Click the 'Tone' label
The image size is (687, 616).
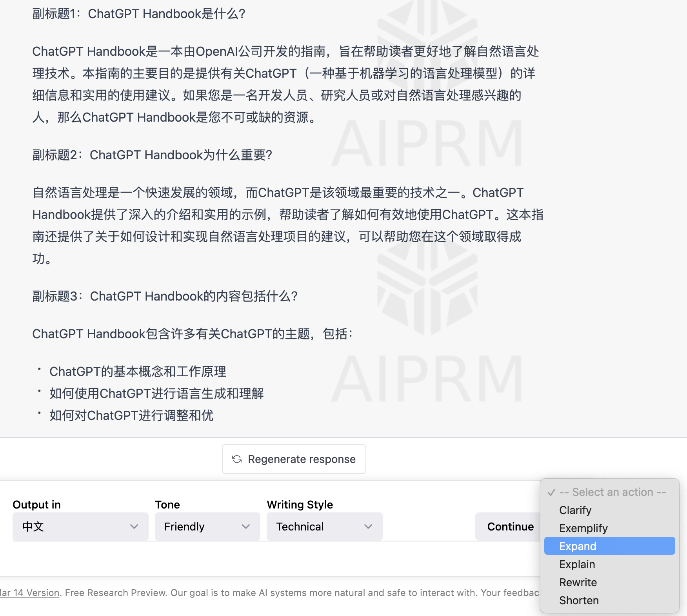167,505
